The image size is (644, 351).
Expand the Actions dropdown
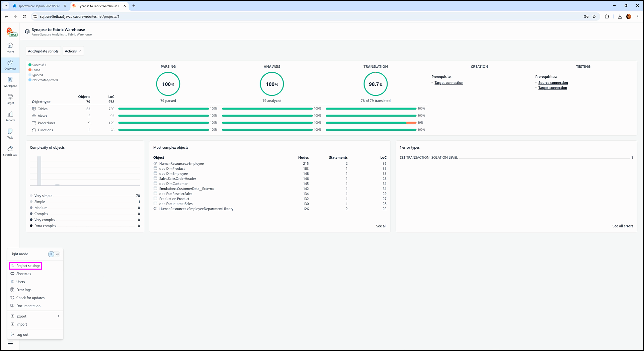73,51
